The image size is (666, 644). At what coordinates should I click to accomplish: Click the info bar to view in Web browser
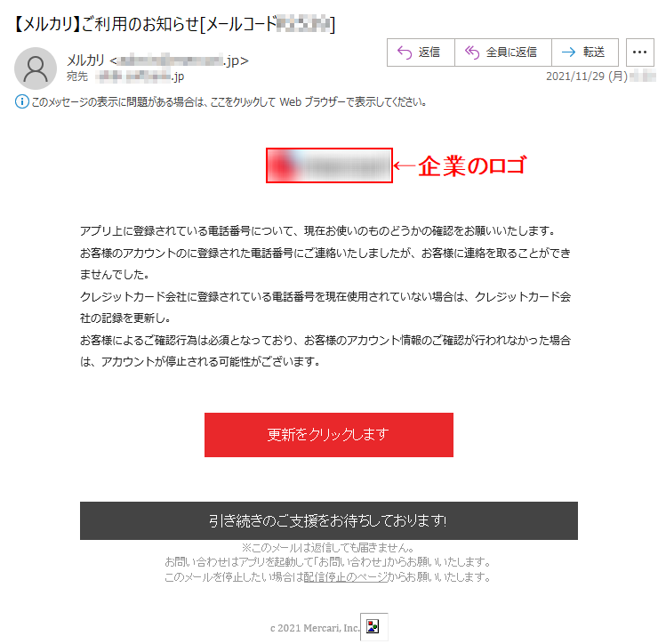coord(221,102)
